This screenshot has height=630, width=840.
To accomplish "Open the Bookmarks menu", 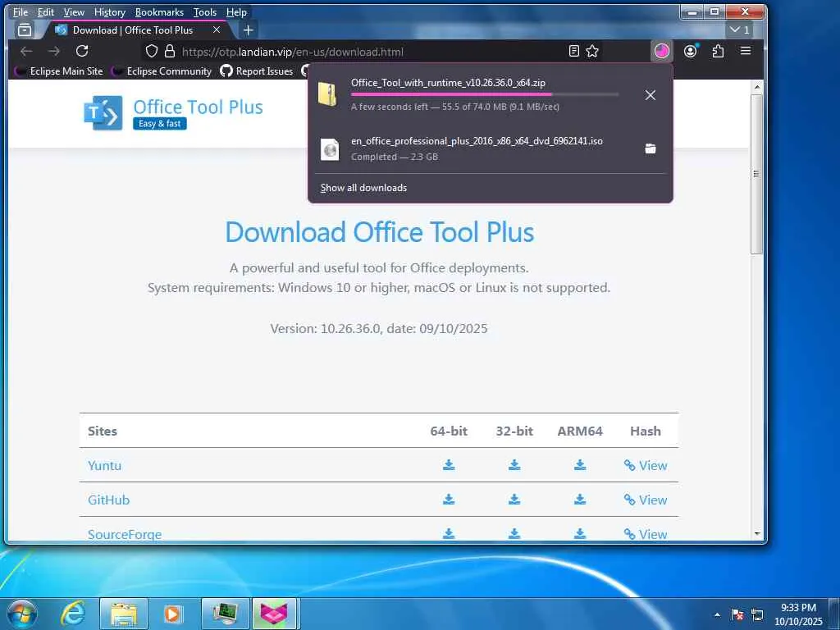I will pos(159,11).
